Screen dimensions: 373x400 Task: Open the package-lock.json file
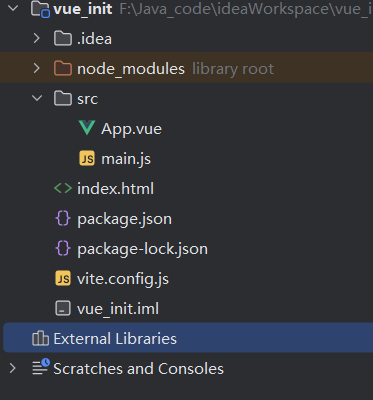143,249
